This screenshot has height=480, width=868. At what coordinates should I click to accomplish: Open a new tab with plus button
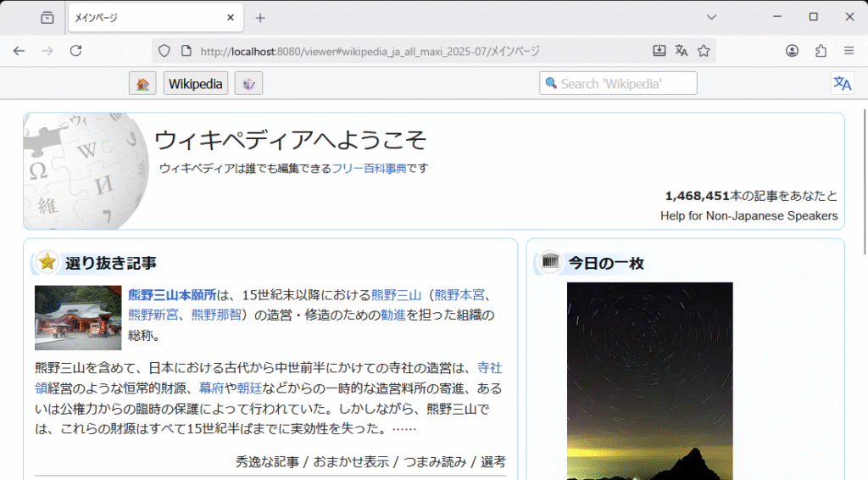260,17
